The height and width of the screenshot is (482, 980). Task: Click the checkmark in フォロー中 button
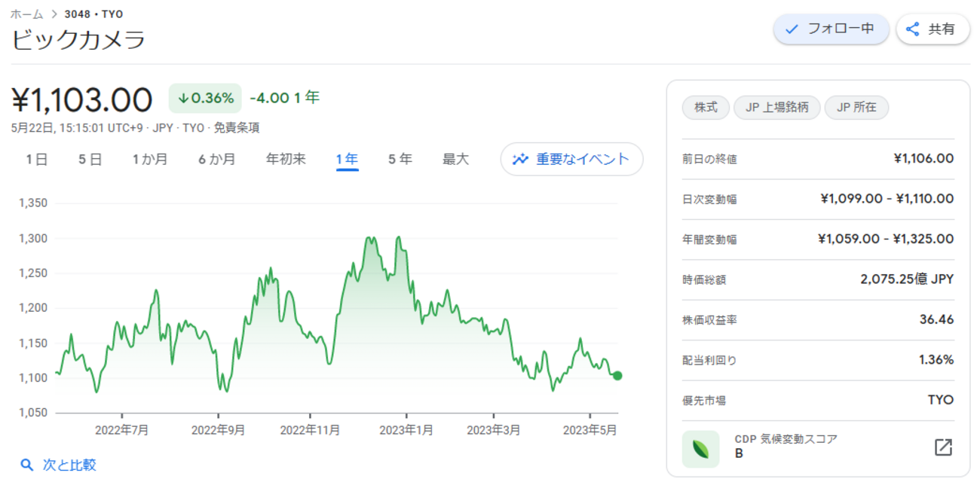[x=792, y=29]
